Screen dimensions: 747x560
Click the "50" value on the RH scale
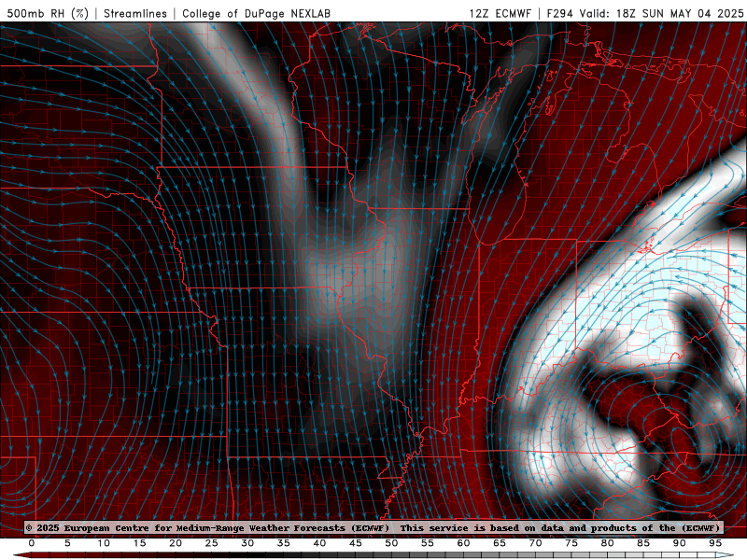pos(391,543)
